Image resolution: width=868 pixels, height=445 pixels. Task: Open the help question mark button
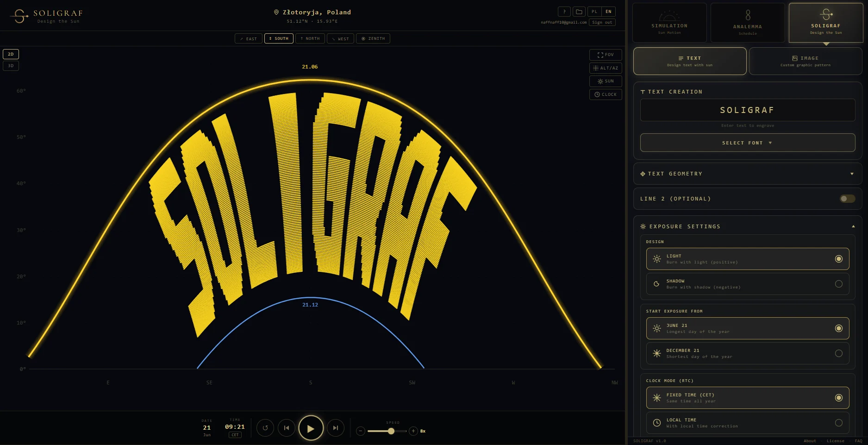[x=564, y=12]
